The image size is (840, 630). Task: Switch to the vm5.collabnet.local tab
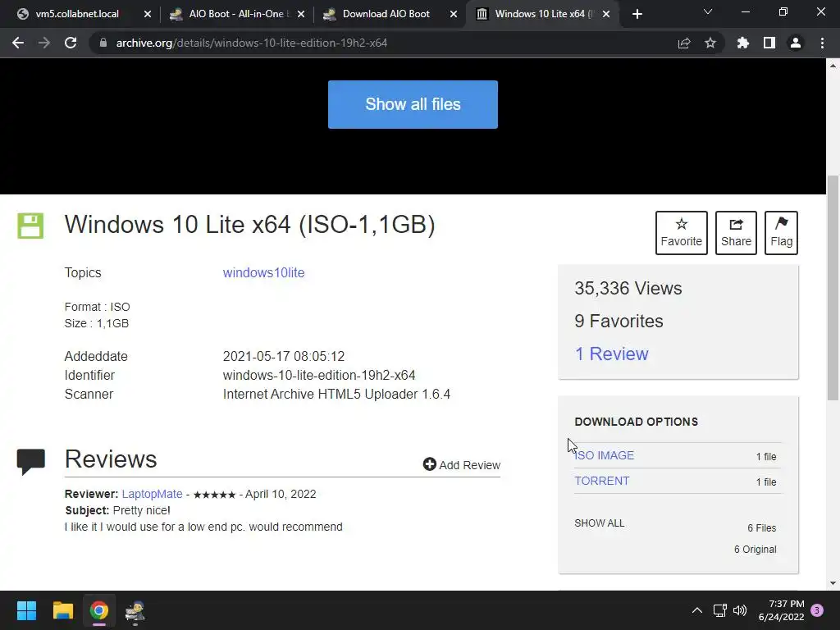(76, 14)
